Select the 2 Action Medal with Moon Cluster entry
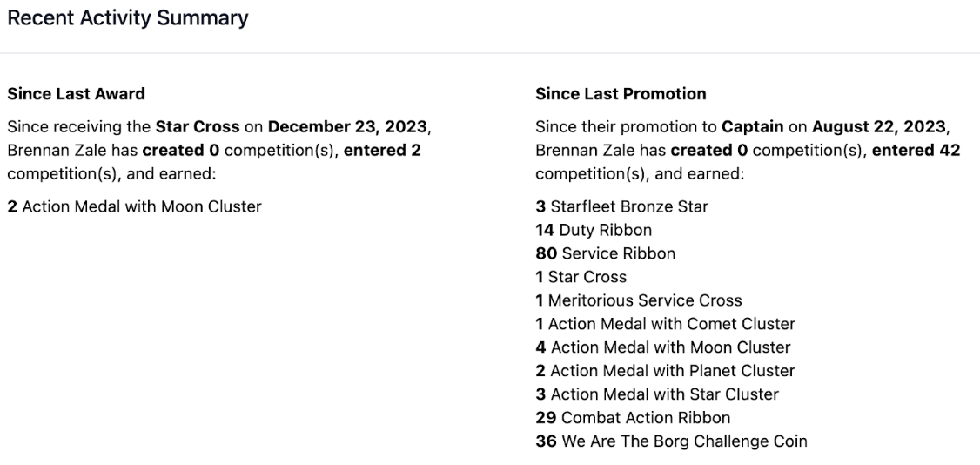 click(134, 207)
